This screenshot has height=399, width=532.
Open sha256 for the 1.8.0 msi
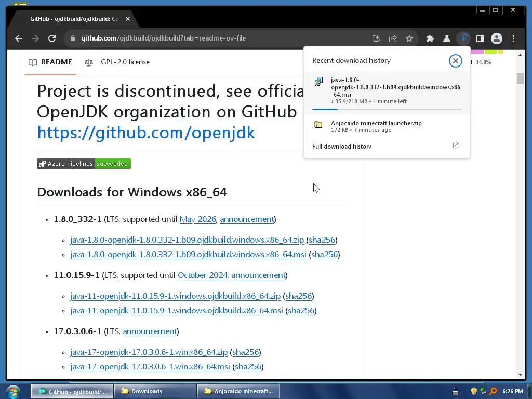(x=324, y=255)
